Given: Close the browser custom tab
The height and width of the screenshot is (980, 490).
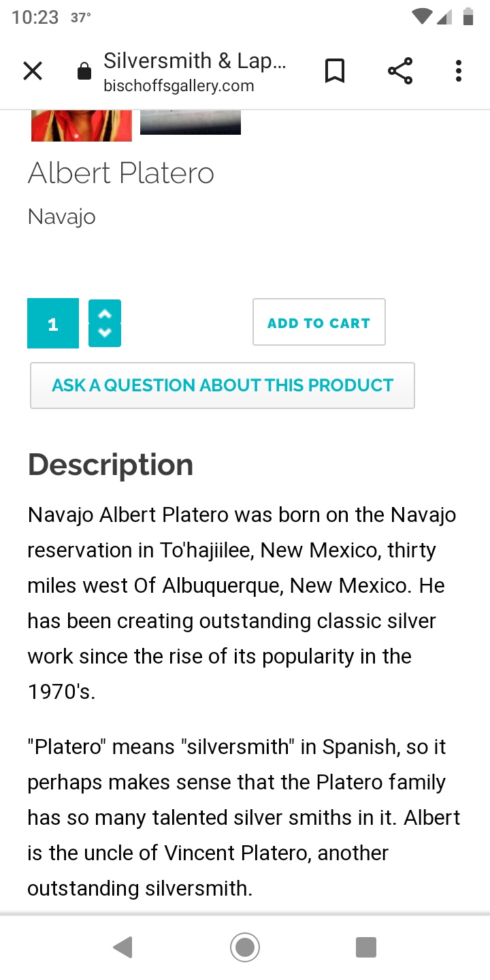Looking at the screenshot, I should (x=33, y=71).
